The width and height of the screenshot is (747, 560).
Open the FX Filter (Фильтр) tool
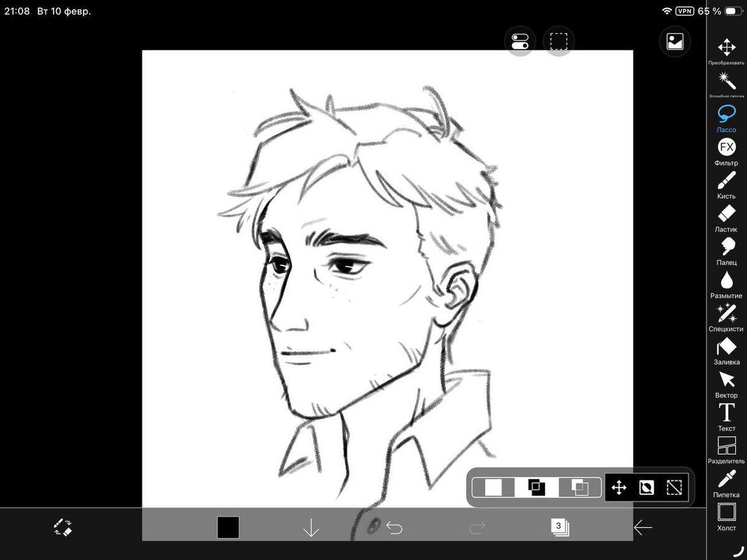click(x=726, y=152)
